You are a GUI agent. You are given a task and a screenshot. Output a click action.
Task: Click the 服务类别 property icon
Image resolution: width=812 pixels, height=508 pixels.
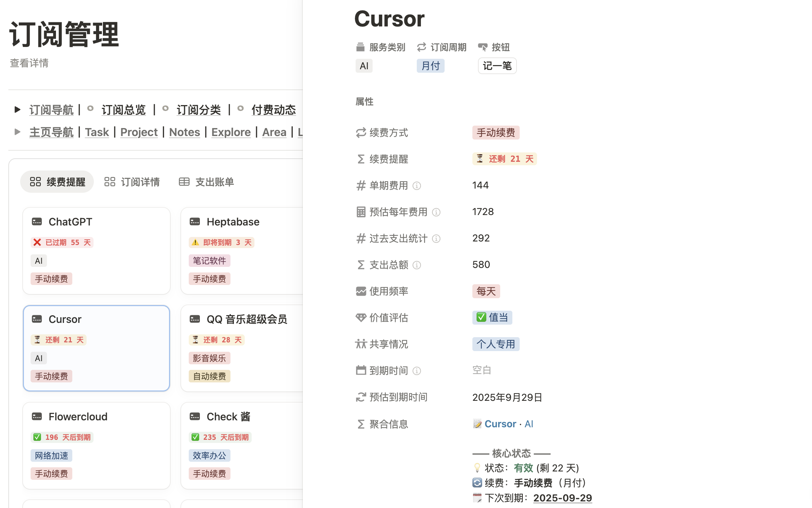pyautogui.click(x=360, y=47)
